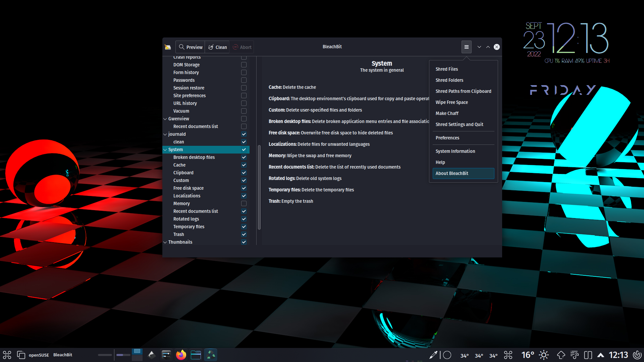Tick the URL history checkbox

click(244, 103)
